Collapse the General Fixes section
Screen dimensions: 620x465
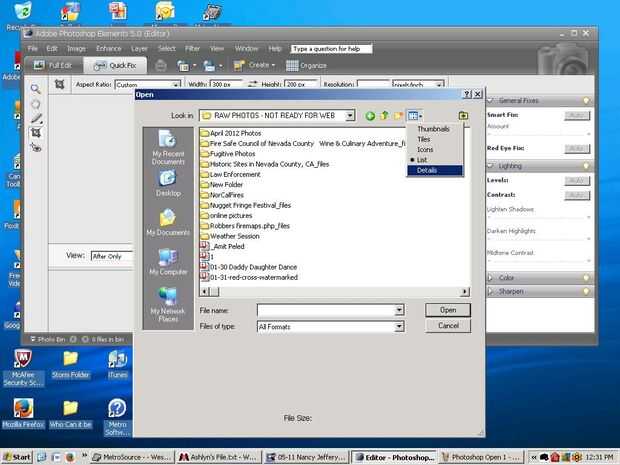tap(491, 100)
